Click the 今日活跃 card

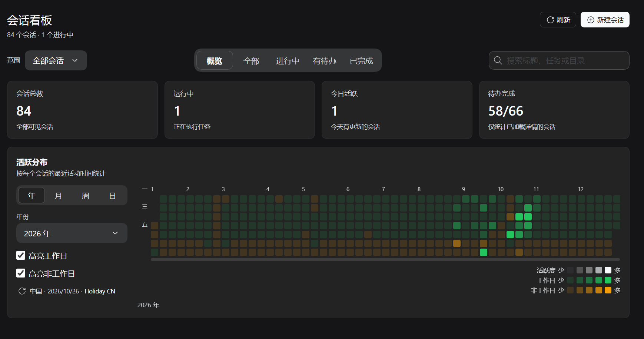click(x=397, y=110)
